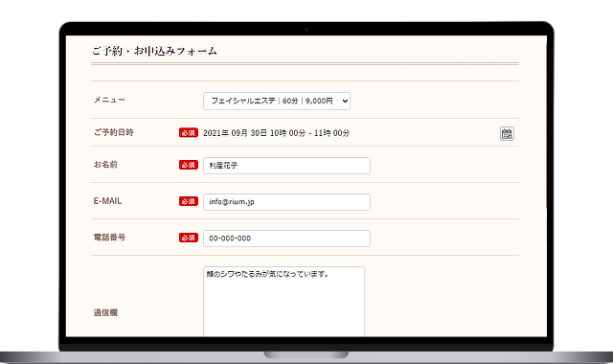Click the 必須 badge beside 電話番号
613x364 pixels.
pyautogui.click(x=189, y=238)
